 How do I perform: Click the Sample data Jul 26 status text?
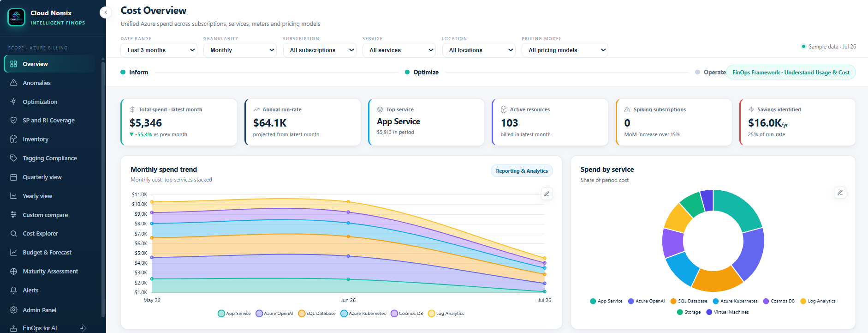pyautogui.click(x=829, y=47)
